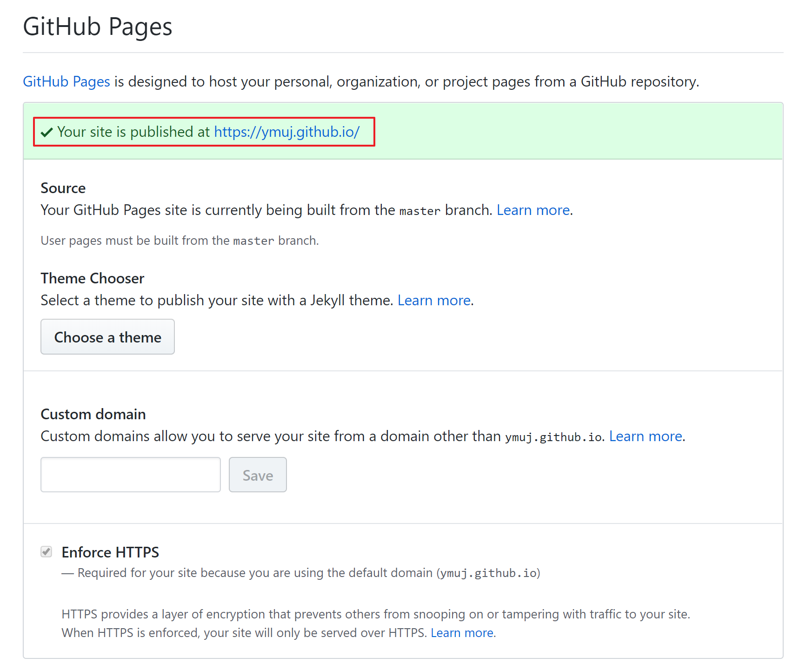Click the green published checkmark icon
Image resolution: width=812 pixels, height=671 pixels.
pos(47,133)
